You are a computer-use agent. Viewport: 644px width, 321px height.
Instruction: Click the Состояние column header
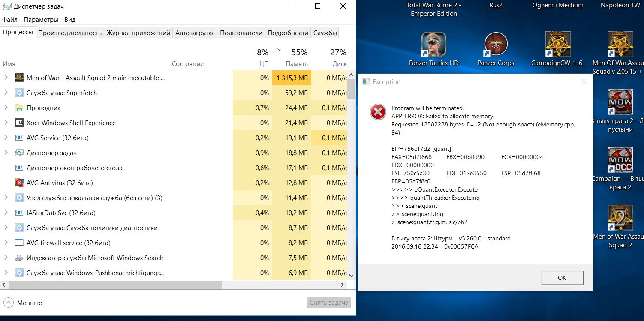tap(201, 58)
